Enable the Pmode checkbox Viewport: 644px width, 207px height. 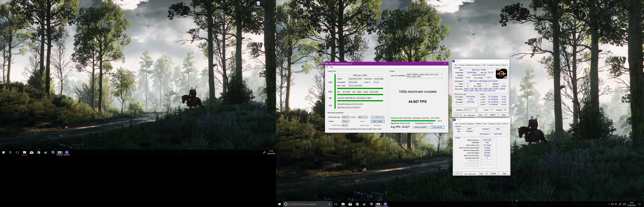pos(359,121)
